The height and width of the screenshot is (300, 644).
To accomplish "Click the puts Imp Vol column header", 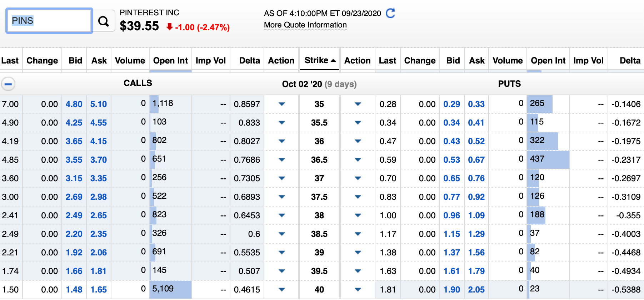I will pos(588,61).
